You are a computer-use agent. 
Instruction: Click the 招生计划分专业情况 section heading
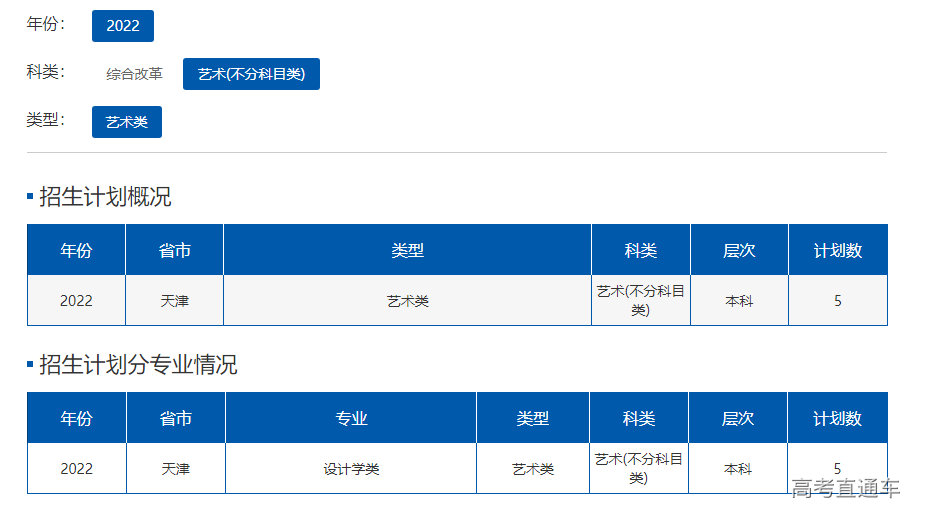(x=138, y=365)
